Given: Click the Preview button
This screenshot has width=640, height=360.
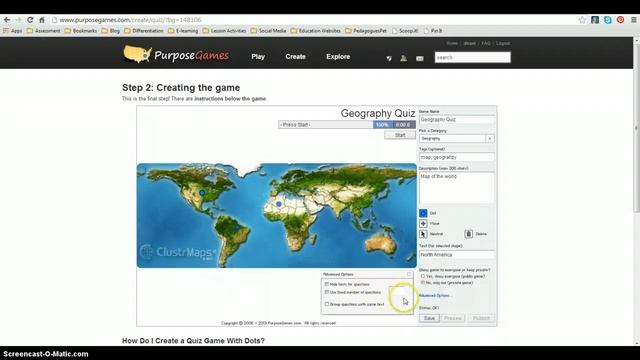Looking at the screenshot, I should click(x=453, y=318).
